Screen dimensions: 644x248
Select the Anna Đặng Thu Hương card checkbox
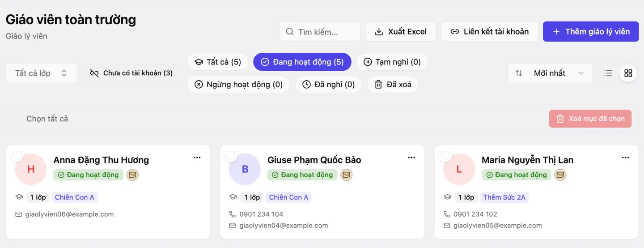pos(17,155)
